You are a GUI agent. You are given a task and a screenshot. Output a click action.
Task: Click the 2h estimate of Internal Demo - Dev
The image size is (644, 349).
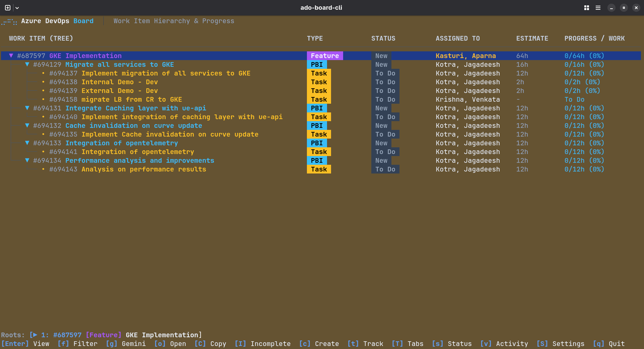click(520, 82)
